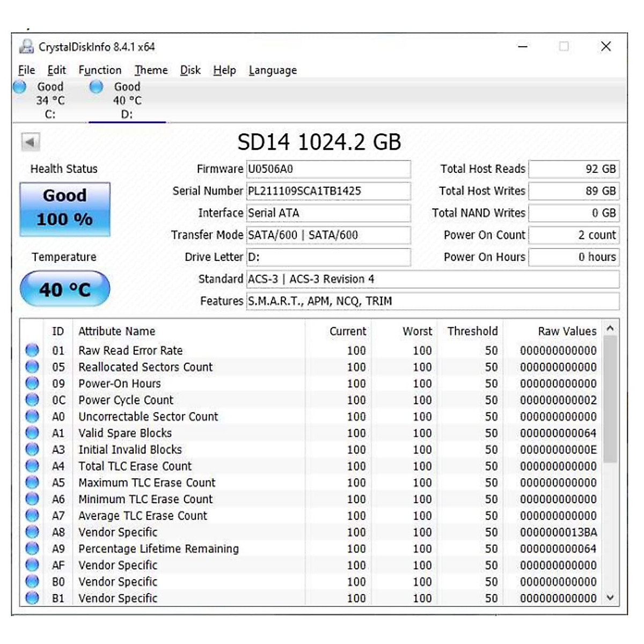This screenshot has width=644, height=644.
Task: Click the scrollbar down arrow in attribute list
Action: 610,597
